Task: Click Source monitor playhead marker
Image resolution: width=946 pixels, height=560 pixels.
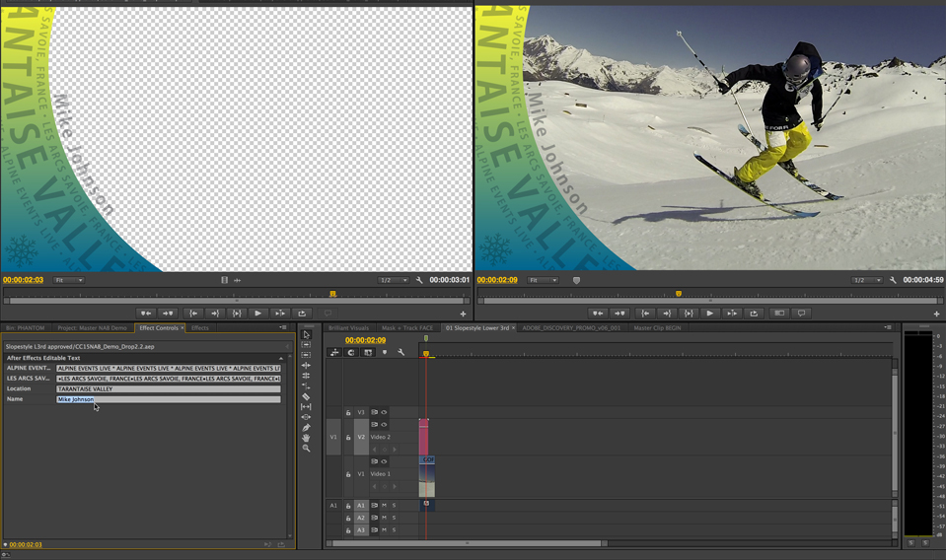Action: tap(332, 294)
